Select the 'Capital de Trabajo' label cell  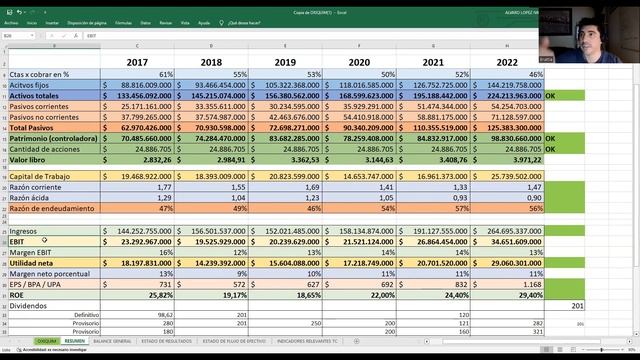coord(54,176)
